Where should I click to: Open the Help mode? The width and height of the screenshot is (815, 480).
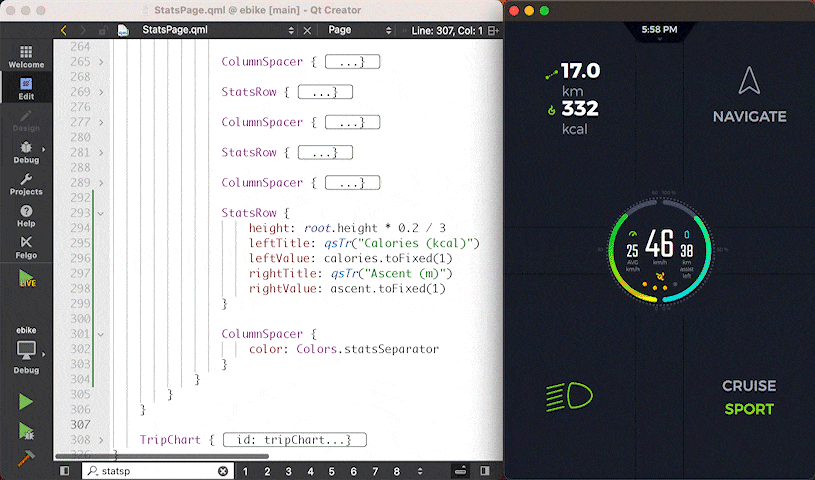26,216
